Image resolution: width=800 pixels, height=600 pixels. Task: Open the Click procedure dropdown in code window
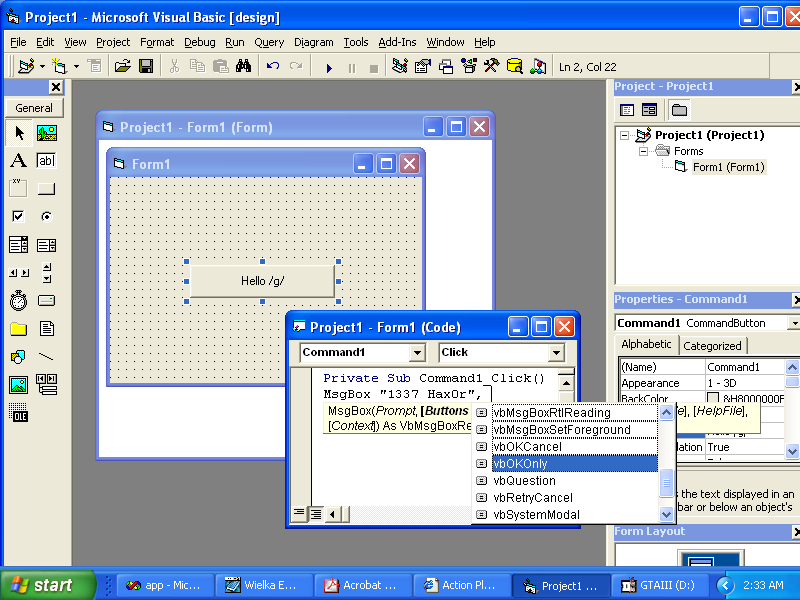click(556, 352)
